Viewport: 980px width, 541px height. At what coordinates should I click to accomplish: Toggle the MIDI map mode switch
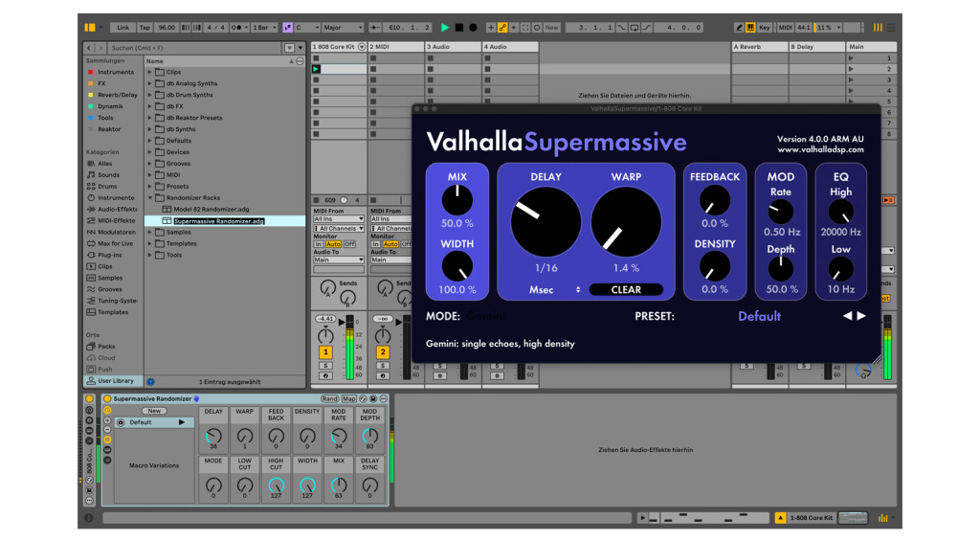tap(786, 28)
